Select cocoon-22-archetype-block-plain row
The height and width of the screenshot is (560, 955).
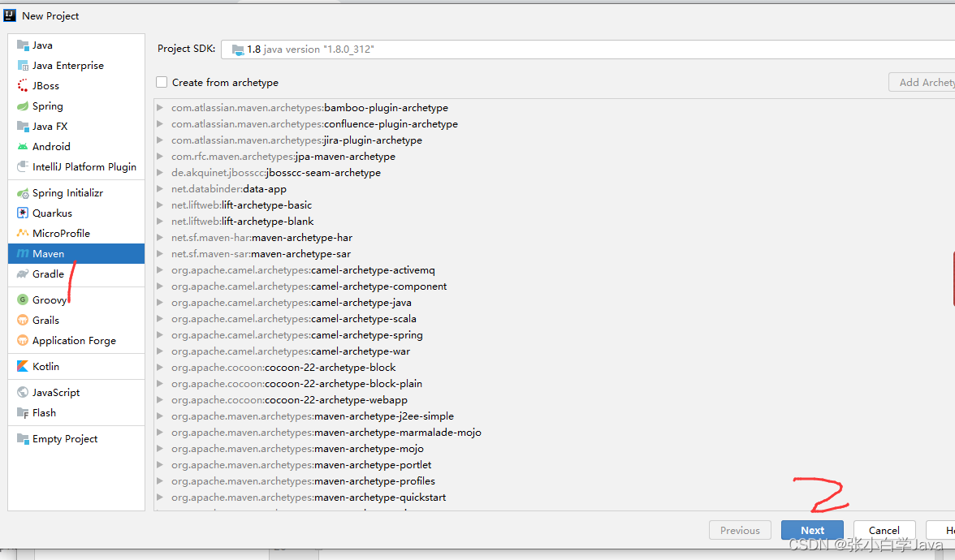point(554,383)
